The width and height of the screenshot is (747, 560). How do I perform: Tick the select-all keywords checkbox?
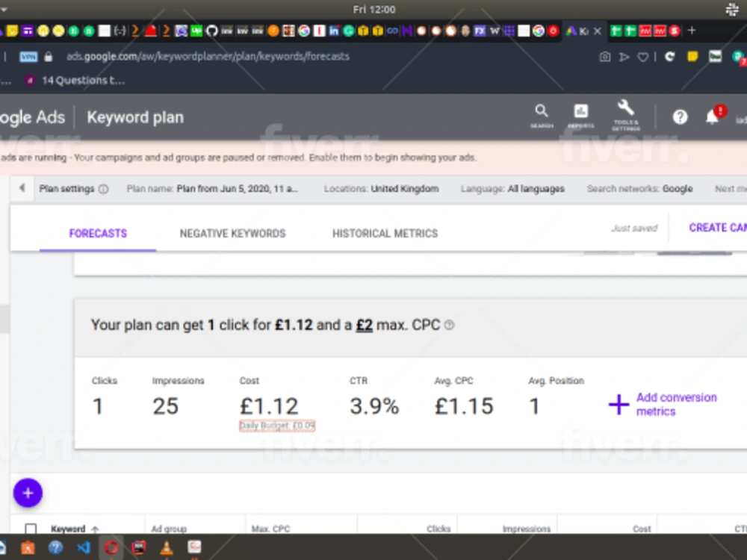point(31,529)
